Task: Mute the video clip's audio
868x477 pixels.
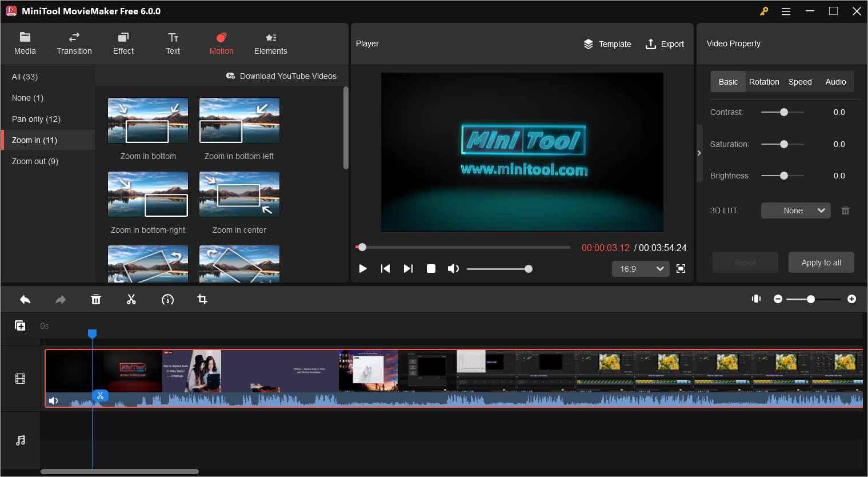Action: click(53, 400)
